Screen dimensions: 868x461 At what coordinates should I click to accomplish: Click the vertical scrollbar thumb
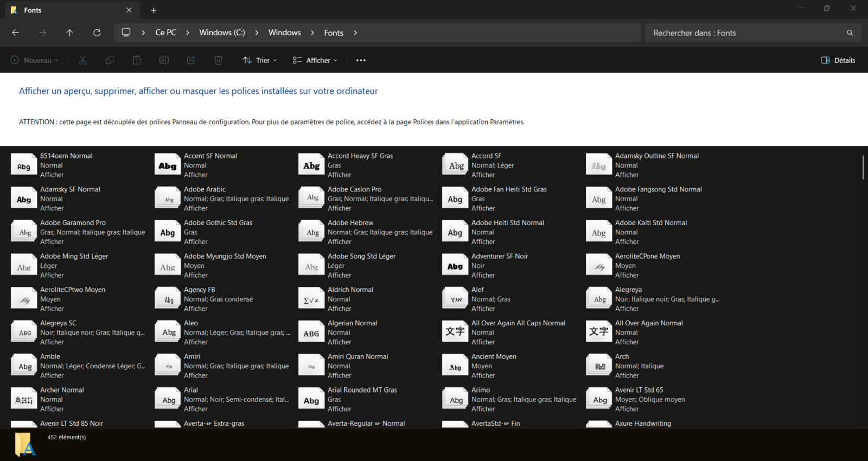click(x=863, y=167)
